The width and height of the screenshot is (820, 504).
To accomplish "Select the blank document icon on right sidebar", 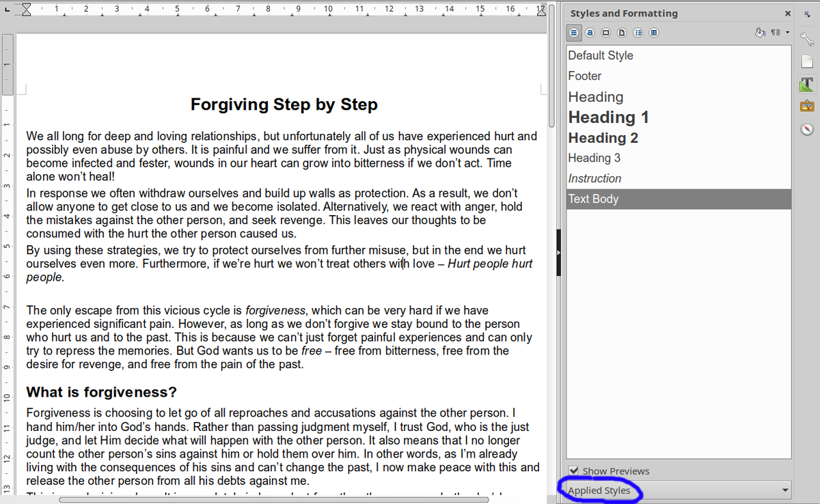I will click(807, 61).
